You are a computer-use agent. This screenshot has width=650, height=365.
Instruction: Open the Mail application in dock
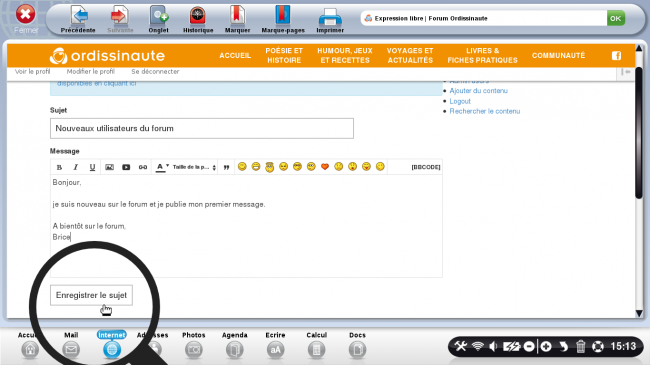[71, 345]
